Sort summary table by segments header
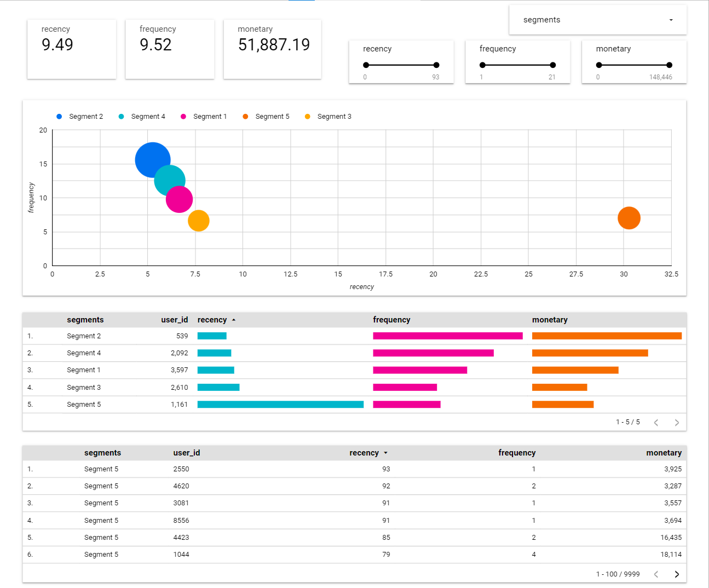Image resolution: width=709 pixels, height=588 pixels. pos(85,320)
